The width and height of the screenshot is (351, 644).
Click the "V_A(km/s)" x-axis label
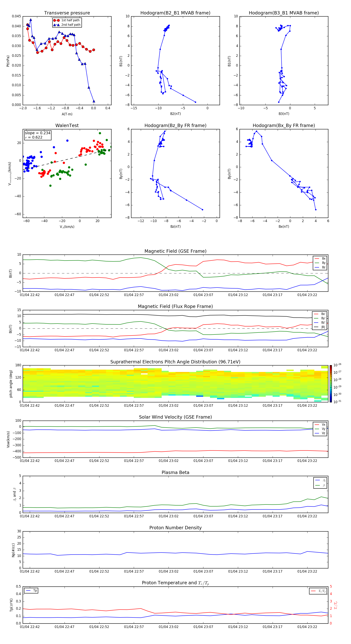click(x=67, y=227)
